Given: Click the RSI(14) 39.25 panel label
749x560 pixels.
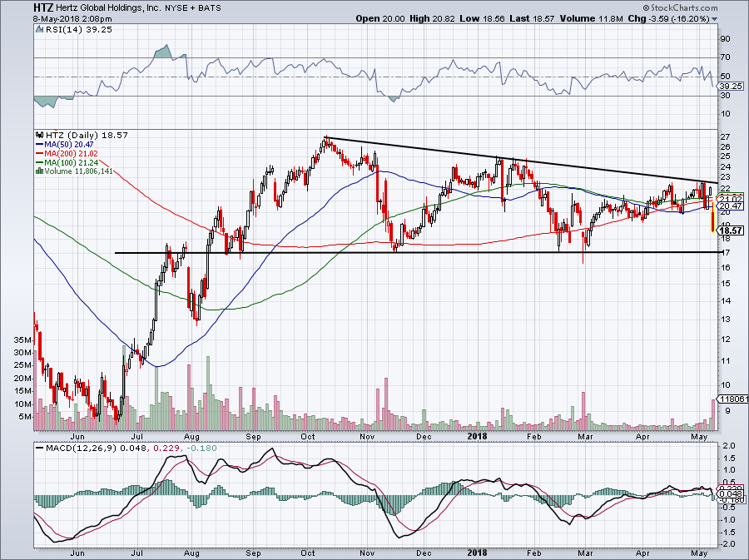Looking at the screenshot, I should [x=79, y=30].
